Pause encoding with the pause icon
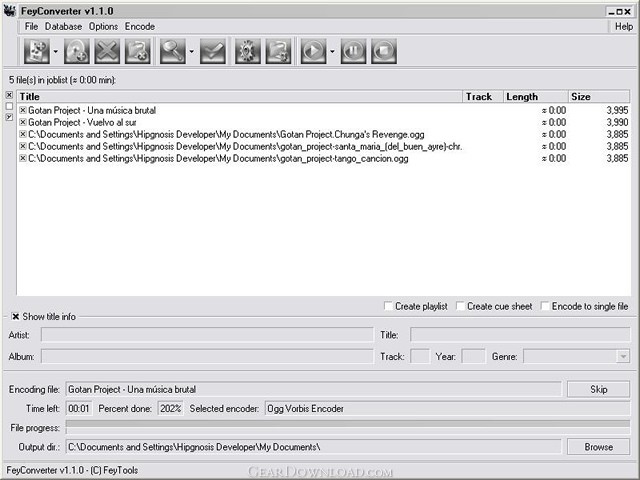The image size is (640, 480). [x=353, y=51]
